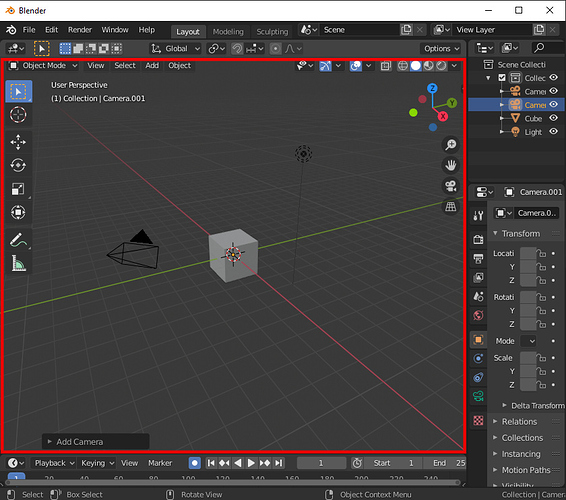Open the Object Constraints properties tab
566x500 pixels.
[x=478, y=378]
